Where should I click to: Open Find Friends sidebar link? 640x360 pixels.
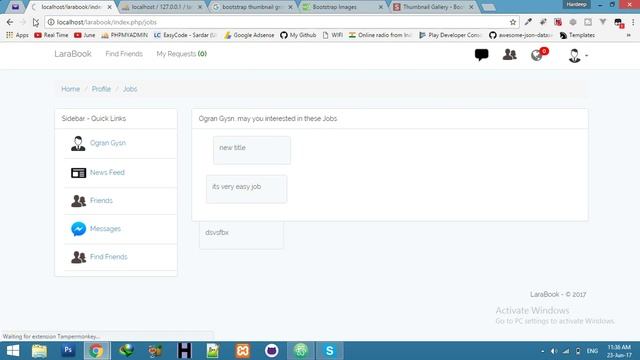pyautogui.click(x=109, y=257)
